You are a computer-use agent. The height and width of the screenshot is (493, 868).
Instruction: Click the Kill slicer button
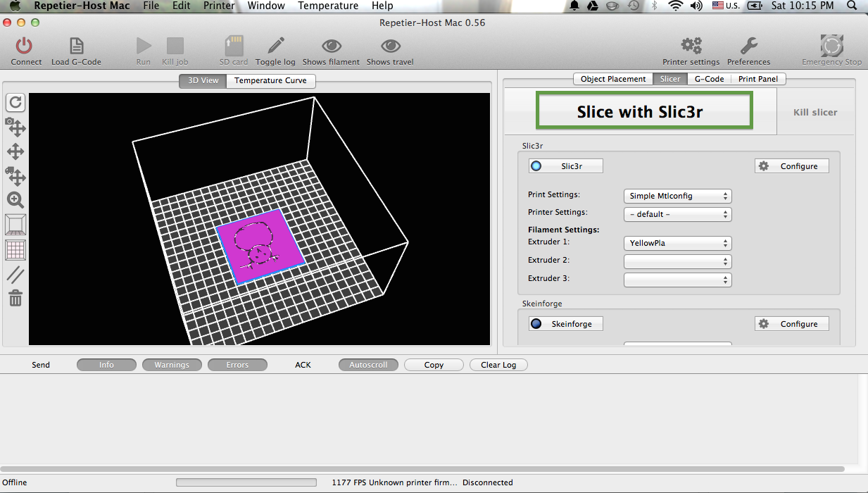click(815, 112)
